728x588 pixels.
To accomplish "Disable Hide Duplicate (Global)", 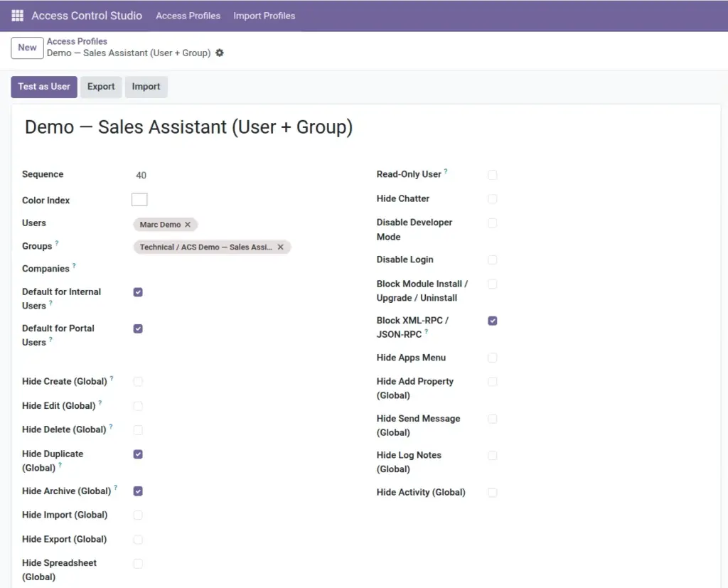I will coord(138,454).
